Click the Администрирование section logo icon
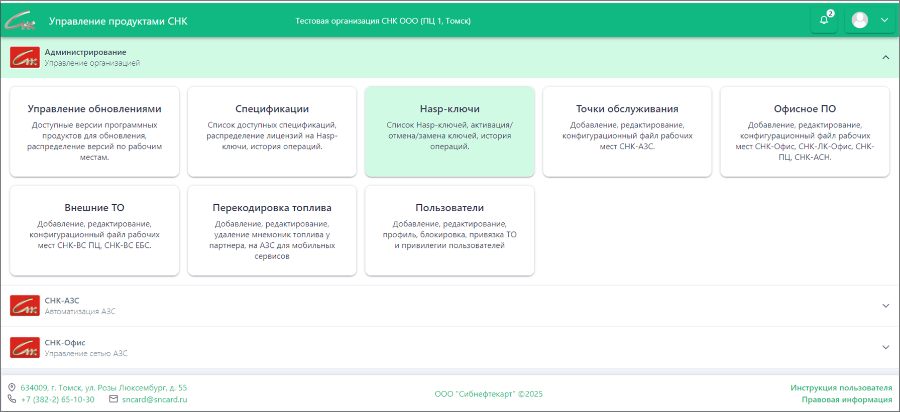The image size is (900, 412). [x=24, y=57]
